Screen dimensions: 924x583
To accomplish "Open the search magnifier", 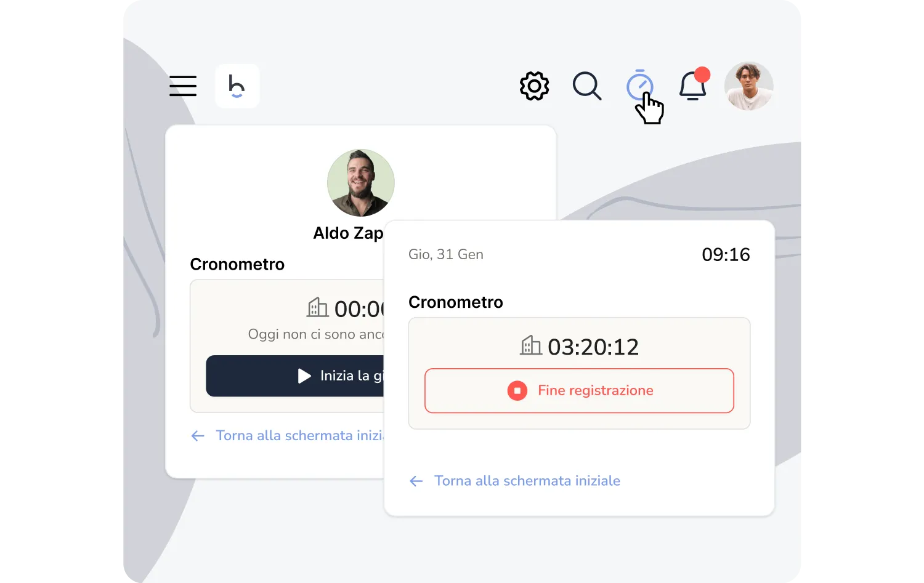I will tap(587, 86).
